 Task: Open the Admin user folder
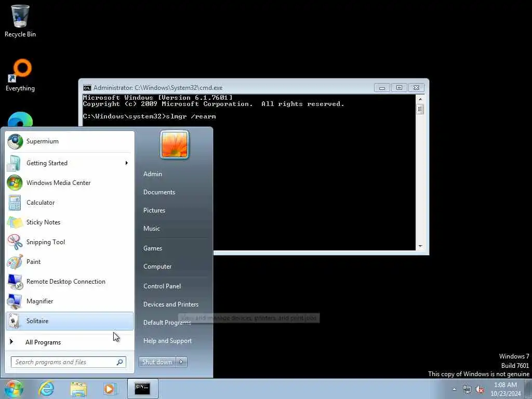(x=153, y=174)
